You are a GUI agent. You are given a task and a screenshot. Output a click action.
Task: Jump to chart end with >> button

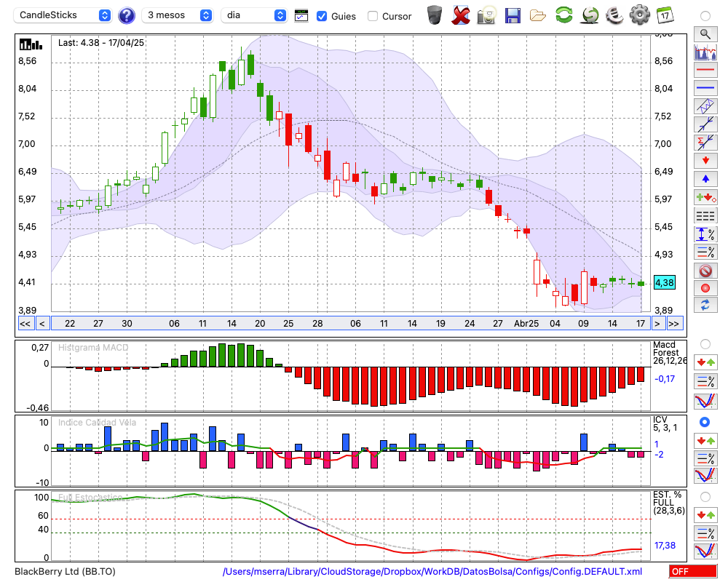pos(673,324)
